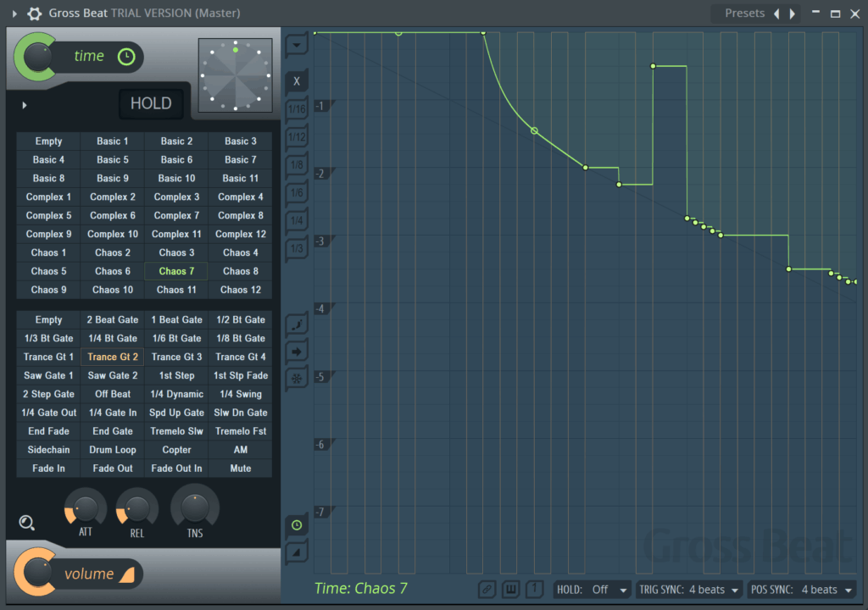Open the HOLD Off dropdown

coord(592,590)
